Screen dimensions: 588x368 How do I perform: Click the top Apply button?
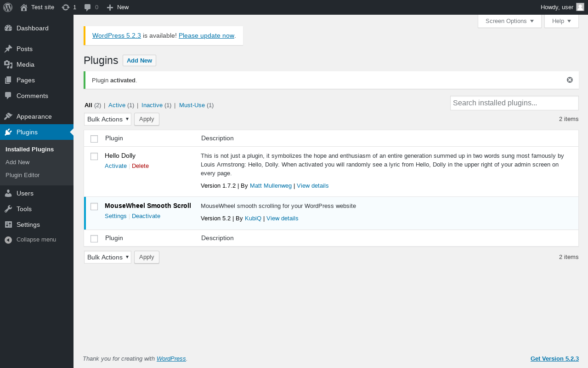[x=147, y=119]
